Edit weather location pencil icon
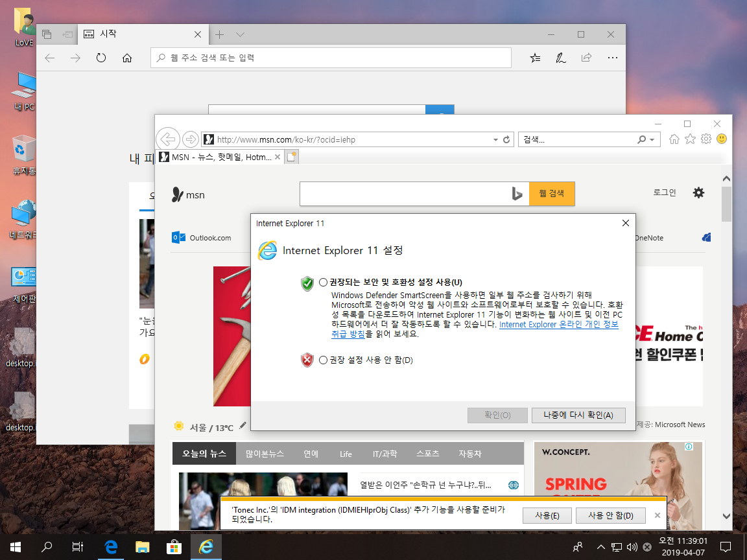Screen dimensions: 747x560 [243, 425]
